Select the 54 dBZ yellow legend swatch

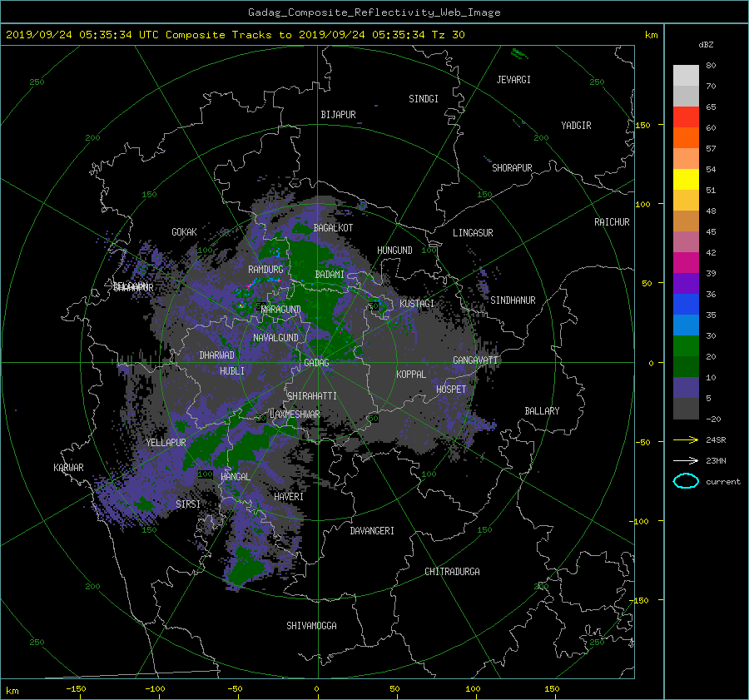(x=686, y=179)
